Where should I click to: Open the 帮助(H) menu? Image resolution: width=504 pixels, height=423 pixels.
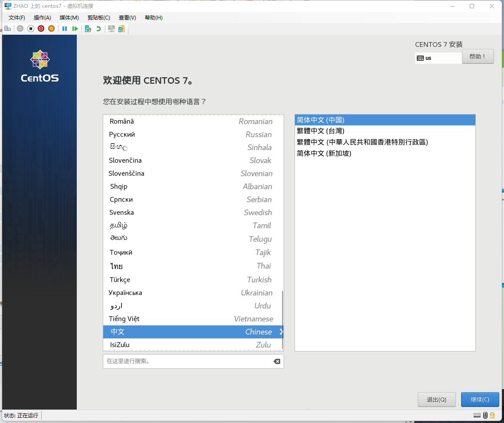[154, 18]
